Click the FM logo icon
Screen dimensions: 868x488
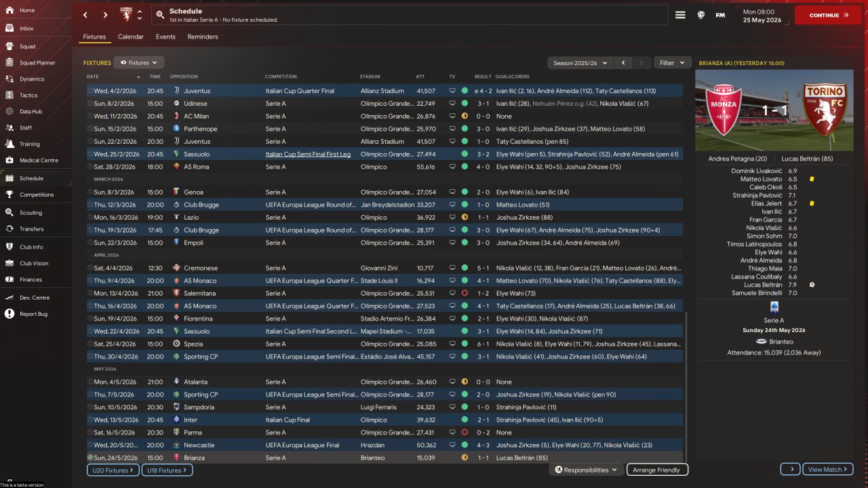(720, 15)
